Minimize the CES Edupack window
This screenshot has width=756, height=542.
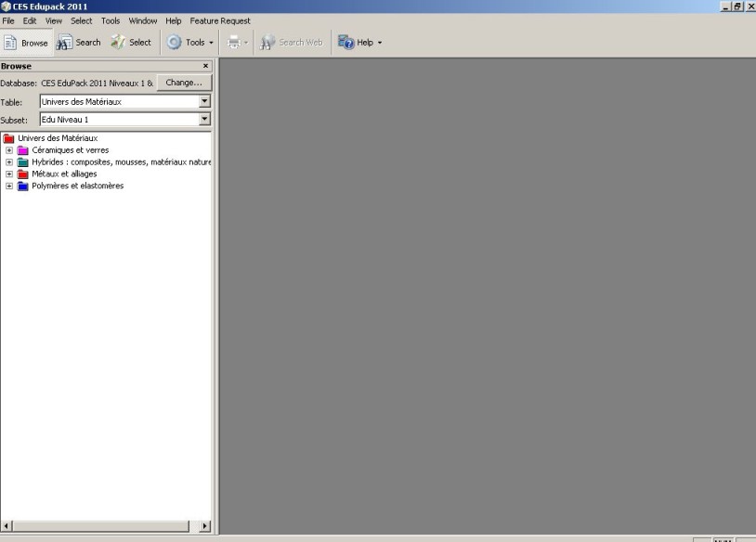pyautogui.click(x=725, y=6)
